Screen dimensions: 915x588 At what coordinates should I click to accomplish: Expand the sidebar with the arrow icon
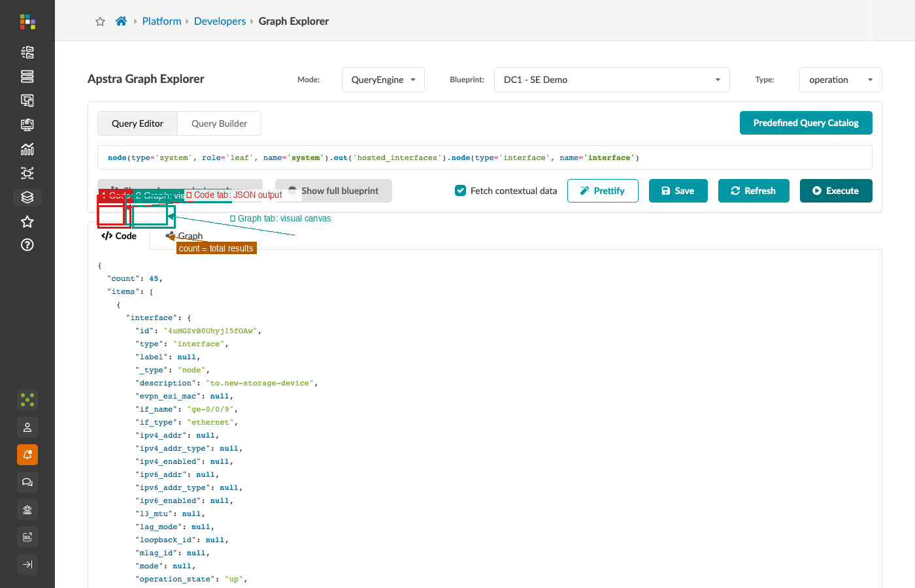27,564
